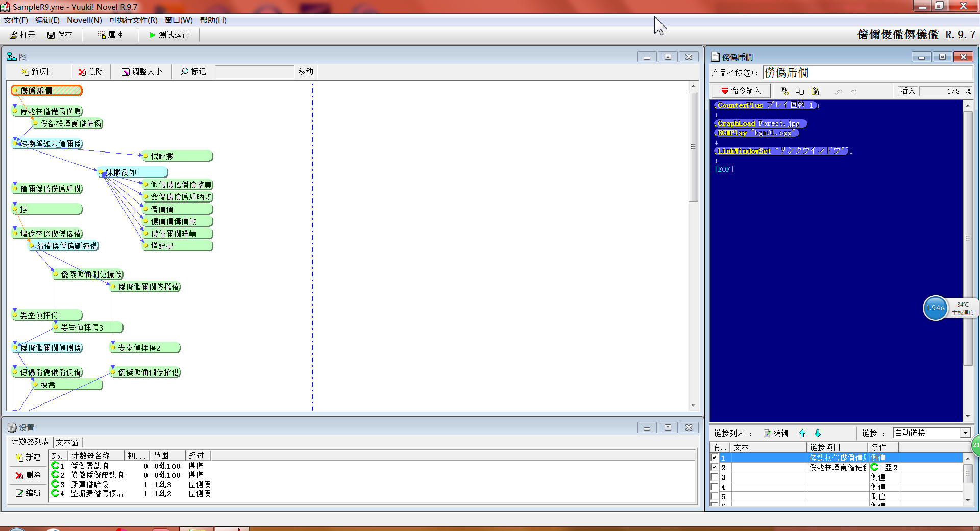Viewport: 980px width, 531px height.
Task: Move the link up with the arrow
Action: pyautogui.click(x=802, y=433)
